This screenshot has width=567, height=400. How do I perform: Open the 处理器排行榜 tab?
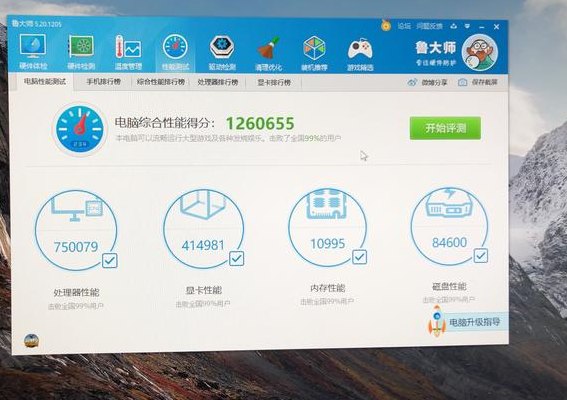point(218,82)
